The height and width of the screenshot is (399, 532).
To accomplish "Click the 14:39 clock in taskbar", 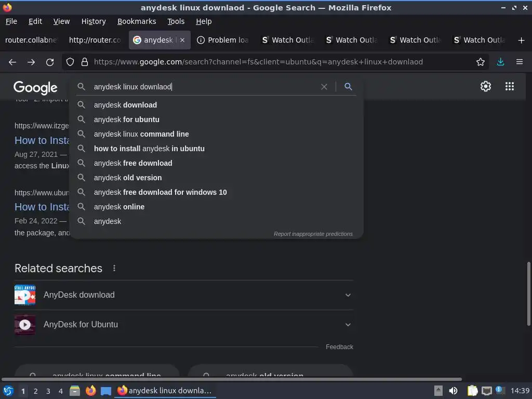I will [520, 391].
